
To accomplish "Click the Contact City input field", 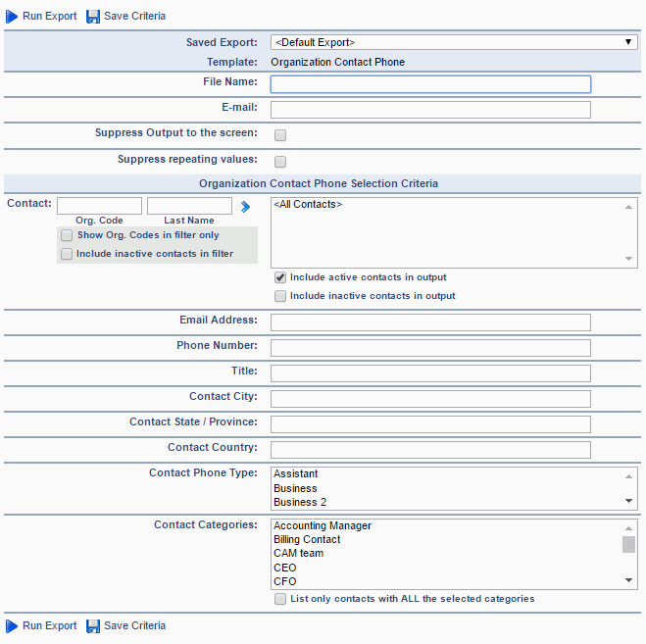I will 430,399.
